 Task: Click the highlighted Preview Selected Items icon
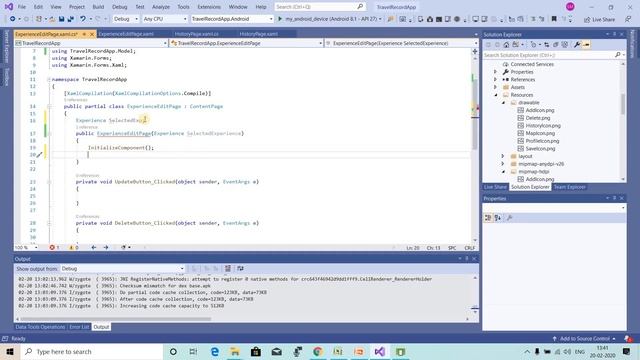click(586, 44)
